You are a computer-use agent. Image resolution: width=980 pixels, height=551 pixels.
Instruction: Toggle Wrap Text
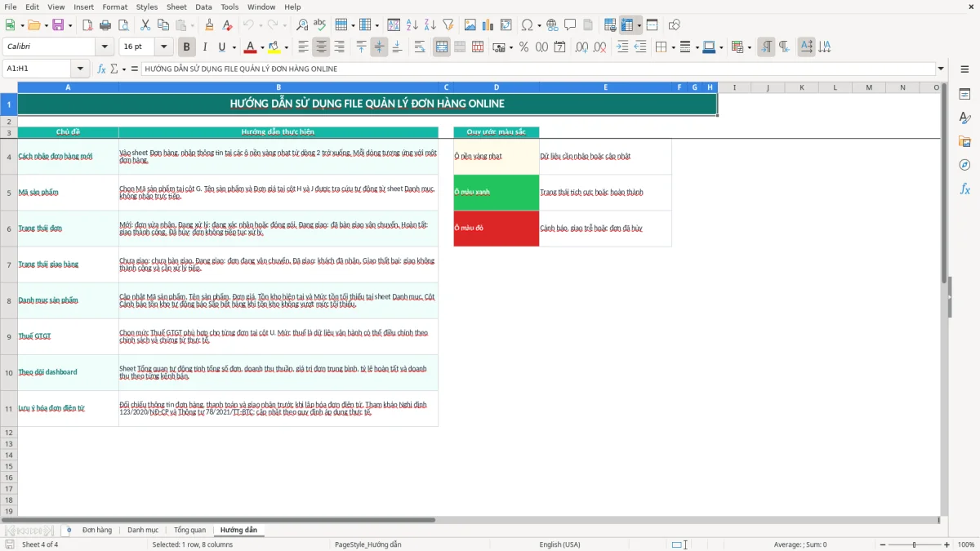pyautogui.click(x=420, y=47)
